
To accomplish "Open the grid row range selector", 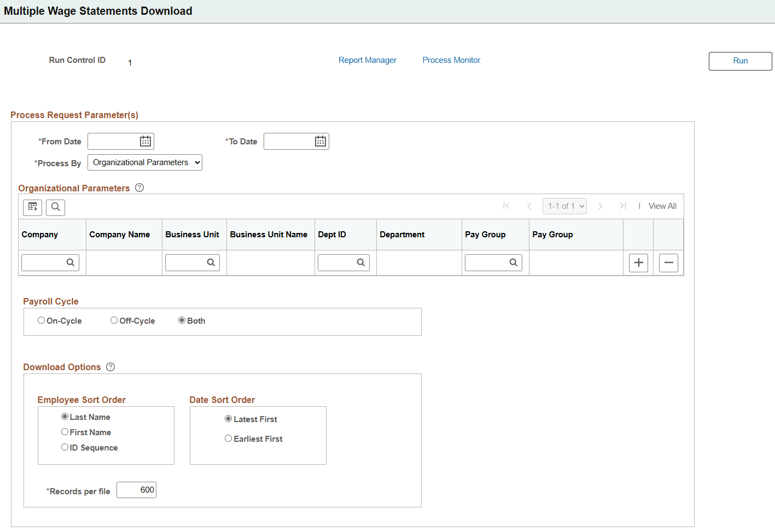I will coord(564,206).
